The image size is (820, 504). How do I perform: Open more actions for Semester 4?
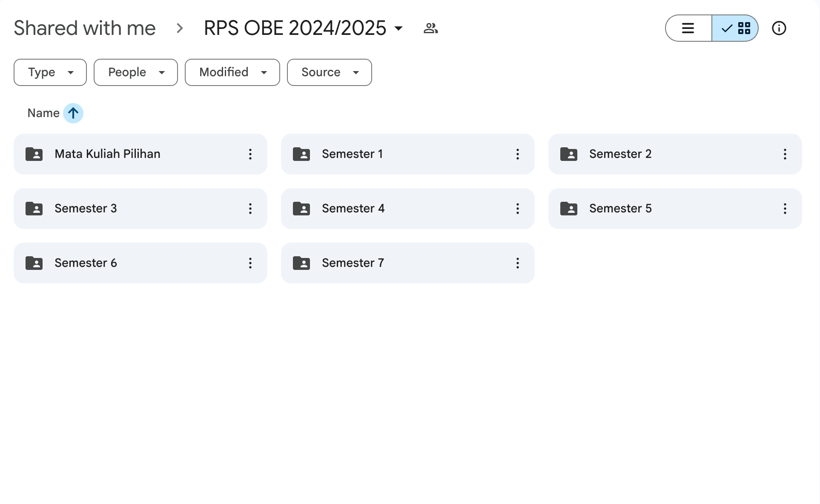click(517, 209)
